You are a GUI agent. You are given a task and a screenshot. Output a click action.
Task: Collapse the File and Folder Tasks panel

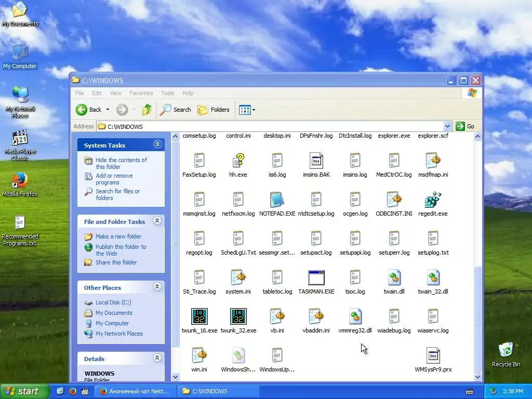tap(157, 221)
